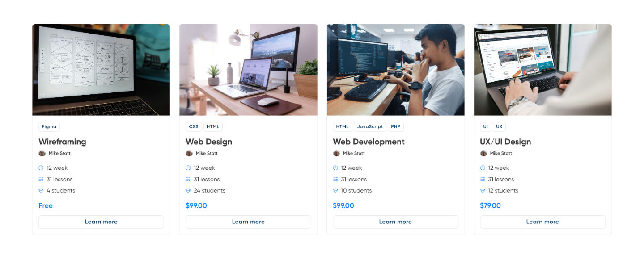Open Learn more for the $79.00 course
The width and height of the screenshot is (644, 260).
542,222
